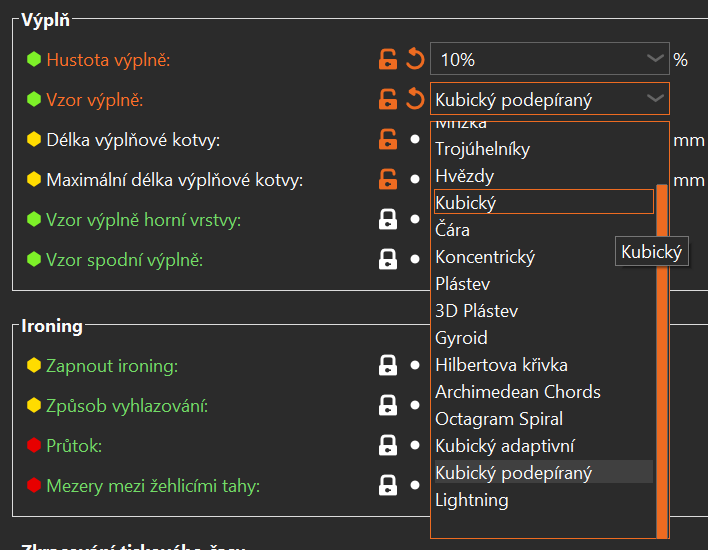Click the white lock beside Vzor spodní výplně
Image resolution: width=708 pixels, height=550 pixels.
click(x=387, y=260)
